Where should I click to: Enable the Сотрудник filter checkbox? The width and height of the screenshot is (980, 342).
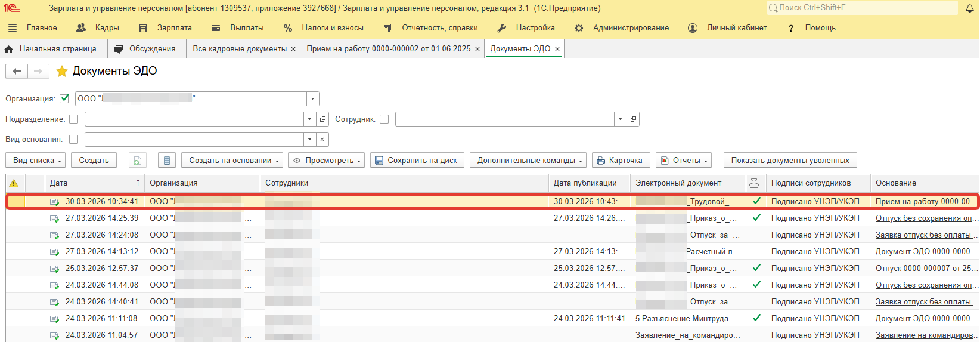(x=384, y=119)
